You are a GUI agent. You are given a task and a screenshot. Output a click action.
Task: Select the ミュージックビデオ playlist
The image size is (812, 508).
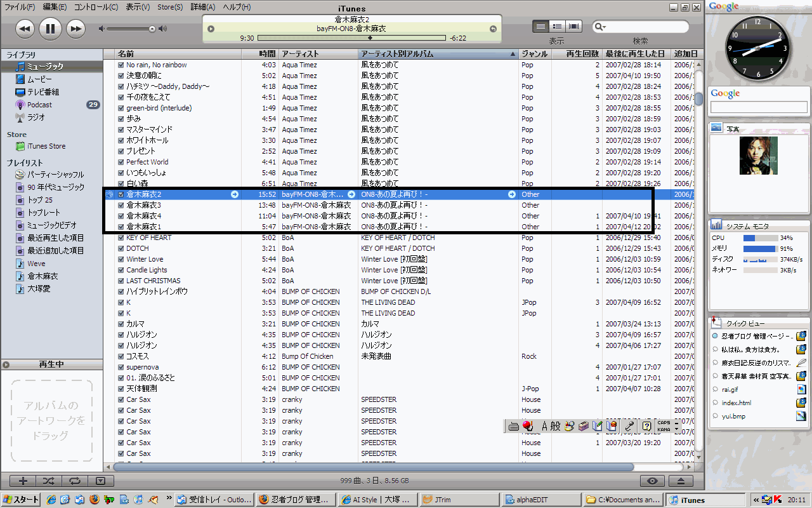51,225
